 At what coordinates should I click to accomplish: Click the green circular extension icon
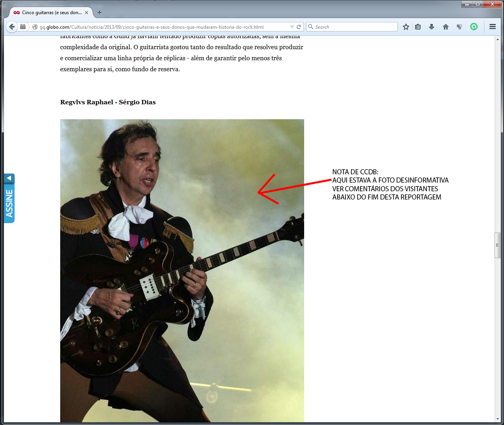[x=474, y=27]
